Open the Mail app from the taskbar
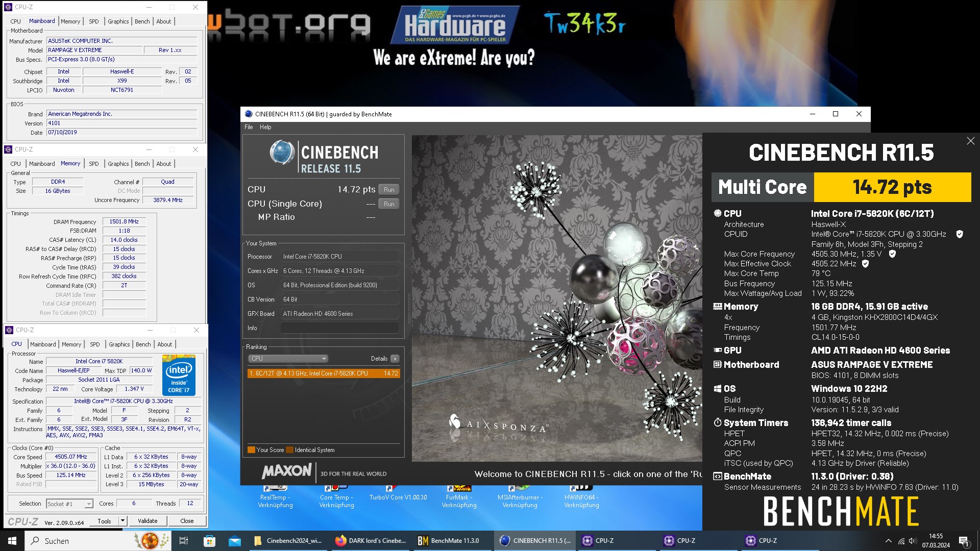The height and width of the screenshot is (551, 980). point(235,541)
